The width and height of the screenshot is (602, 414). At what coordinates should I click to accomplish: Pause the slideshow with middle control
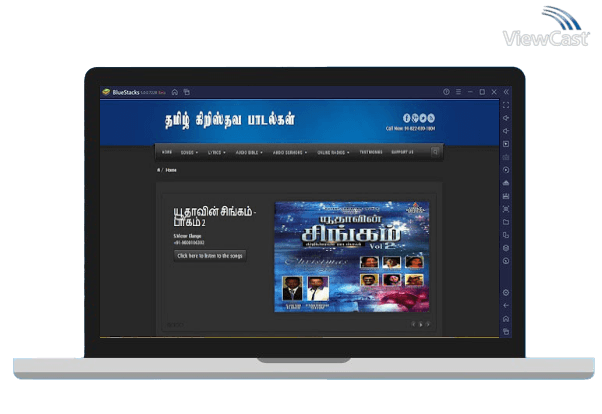pyautogui.click(x=421, y=325)
